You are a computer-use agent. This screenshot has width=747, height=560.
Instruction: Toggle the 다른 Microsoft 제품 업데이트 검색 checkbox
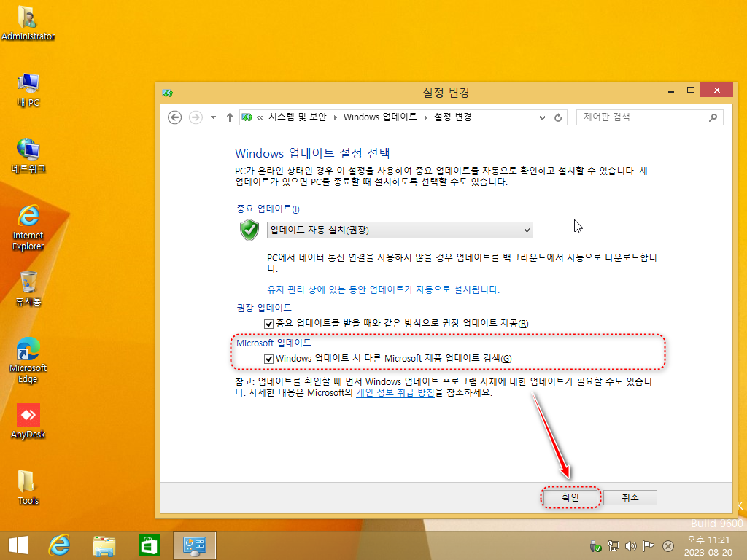click(x=268, y=359)
